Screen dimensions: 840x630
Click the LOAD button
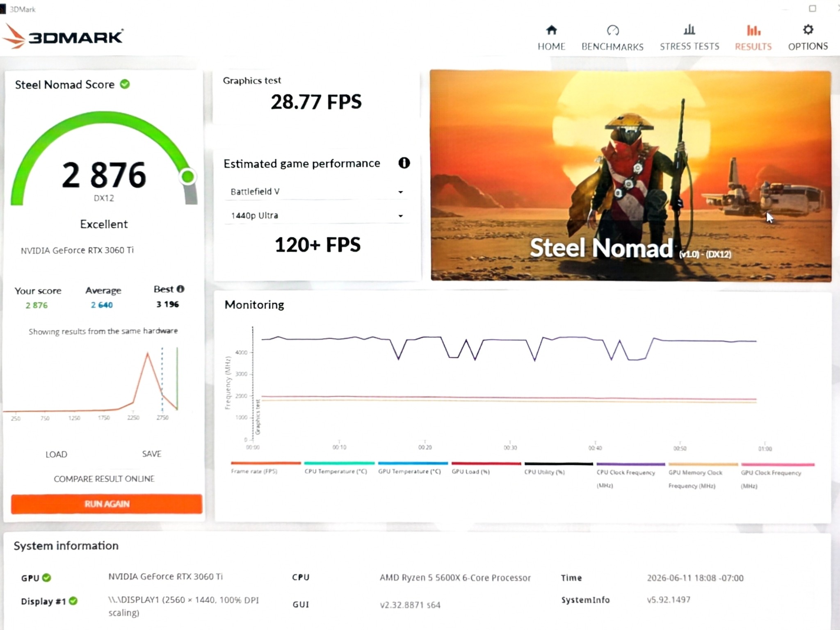(x=56, y=454)
